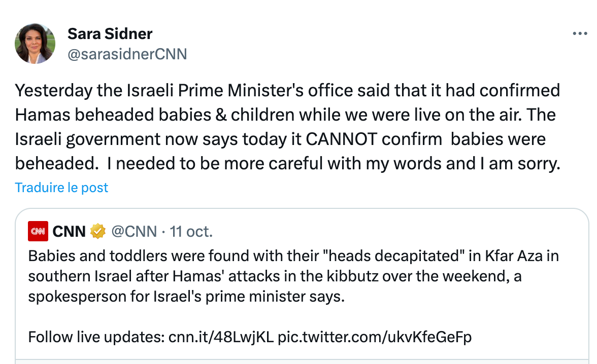Click the CNN red logo avatar
This screenshot has width=597, height=364.
coord(38,232)
